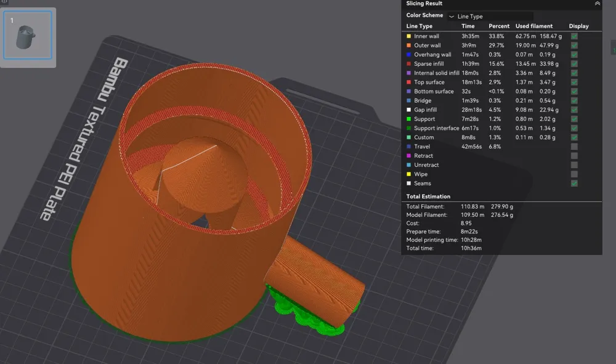
Task: Toggle Custom display checkbox
Action: (574, 137)
